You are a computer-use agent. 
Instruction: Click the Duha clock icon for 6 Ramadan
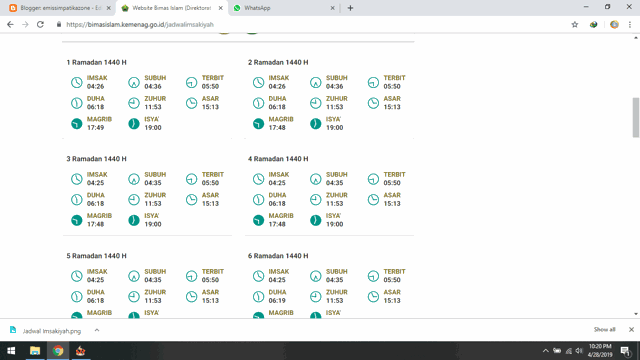(x=258, y=297)
